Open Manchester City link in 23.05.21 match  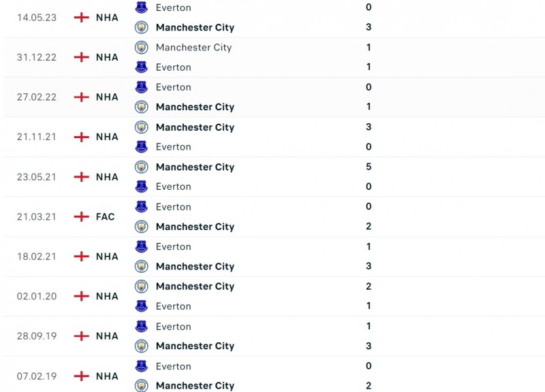click(x=195, y=167)
